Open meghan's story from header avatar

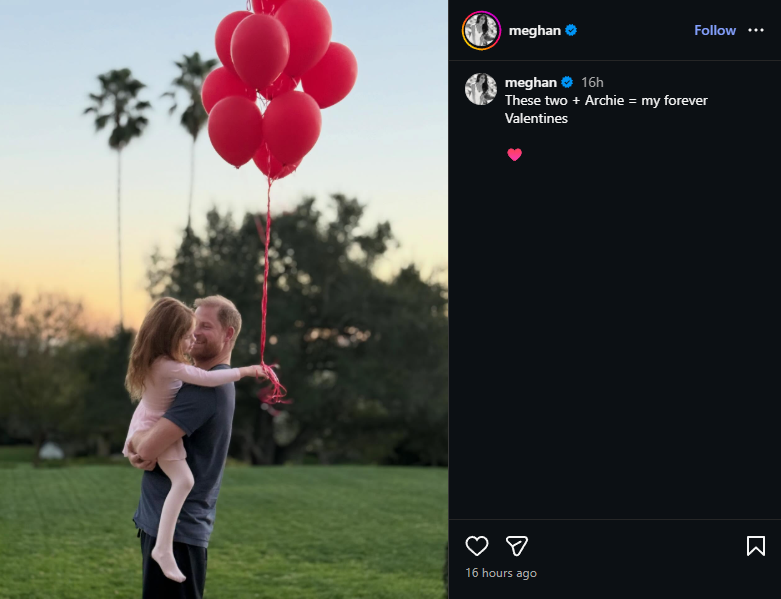tap(481, 30)
